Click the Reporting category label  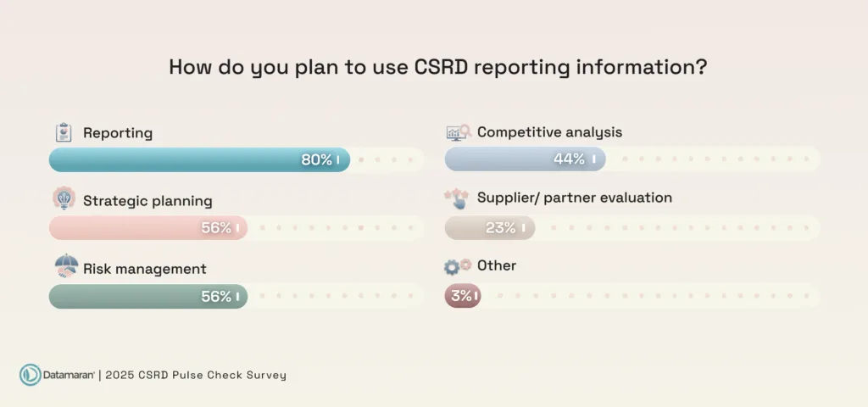pyautogui.click(x=118, y=133)
